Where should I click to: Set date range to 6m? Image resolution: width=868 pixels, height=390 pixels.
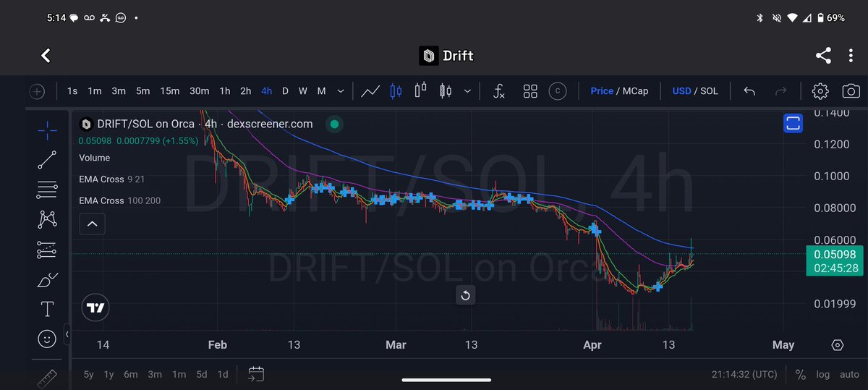pos(131,374)
